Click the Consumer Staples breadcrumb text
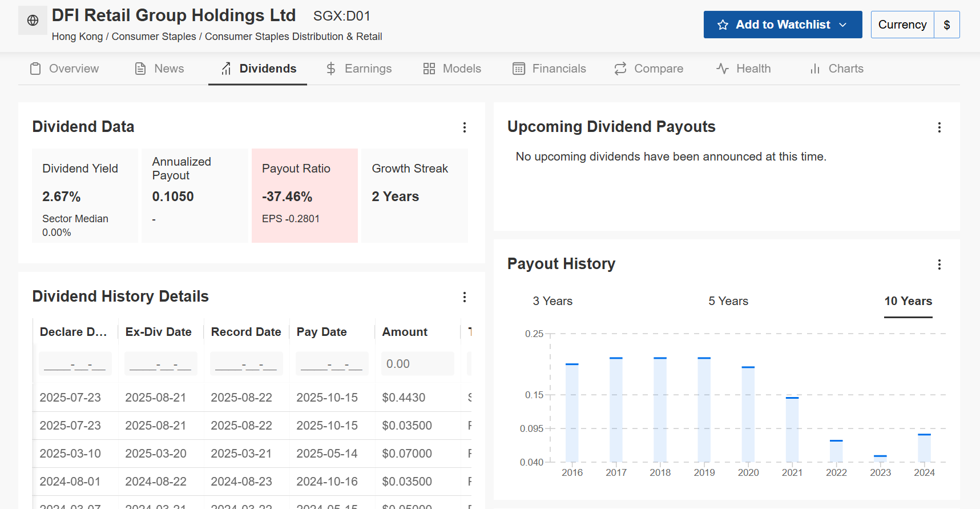The height and width of the screenshot is (509, 980). tap(154, 37)
